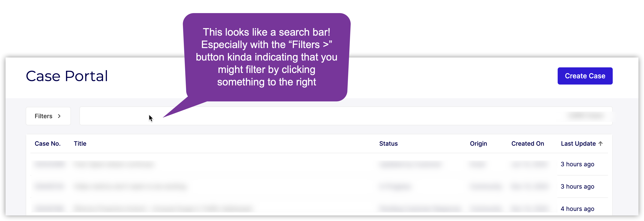Image resolution: width=644 pixels, height=221 pixels.
Task: Click the Created On column header
Action: click(527, 144)
